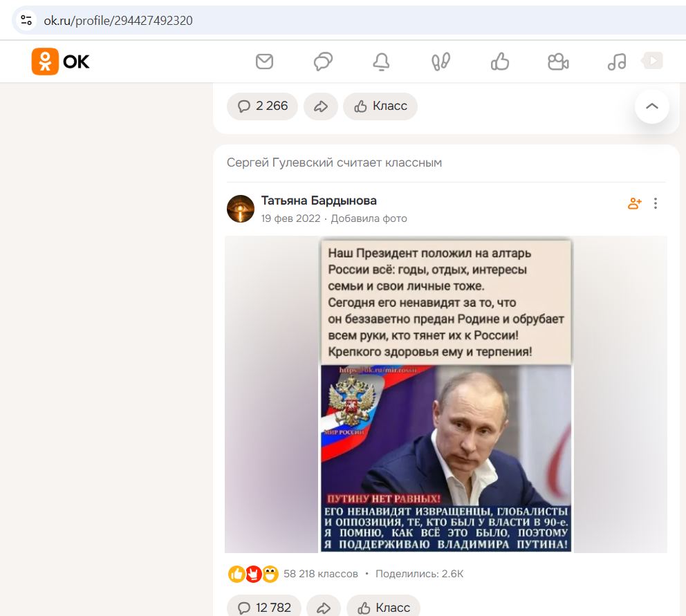Screen dimensions: 686x616
Task: Open messages envelope icon
Action: click(264, 62)
